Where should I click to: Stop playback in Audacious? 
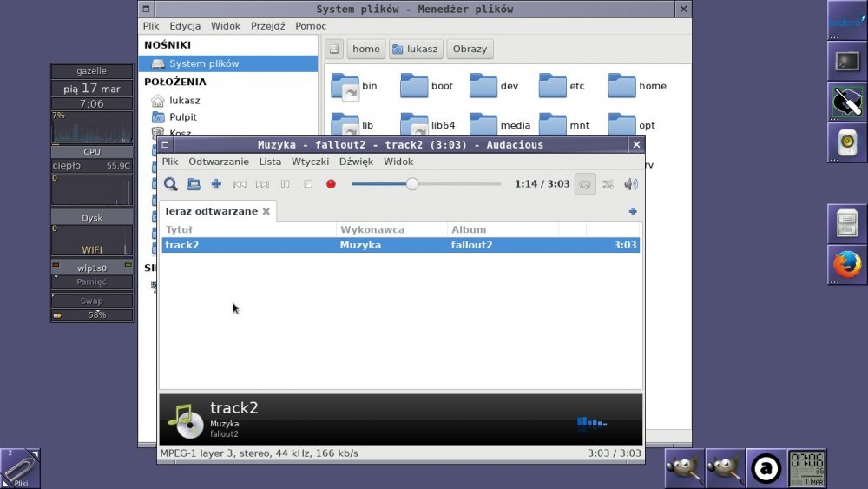click(x=308, y=184)
